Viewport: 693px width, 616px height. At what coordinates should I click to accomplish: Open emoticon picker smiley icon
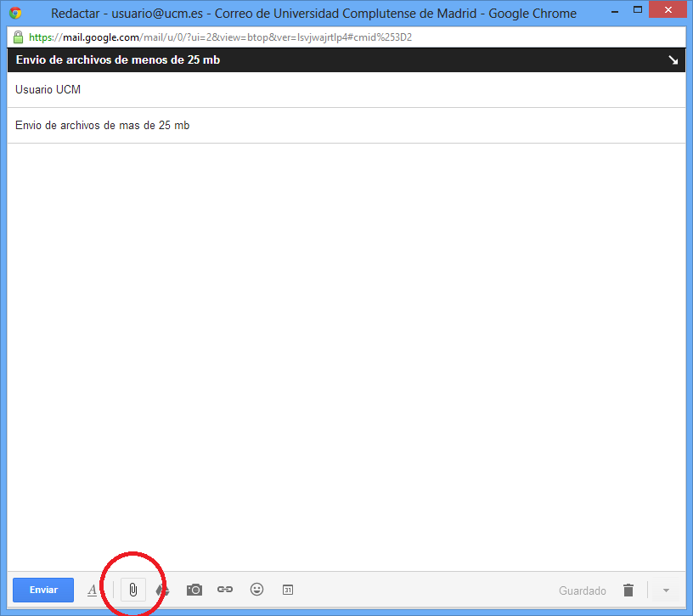256,589
